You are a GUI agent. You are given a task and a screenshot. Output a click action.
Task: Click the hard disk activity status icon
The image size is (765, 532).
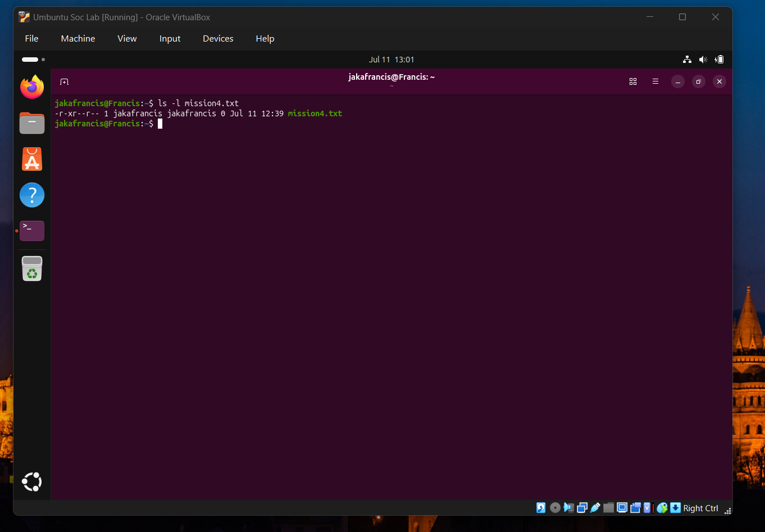(x=541, y=508)
